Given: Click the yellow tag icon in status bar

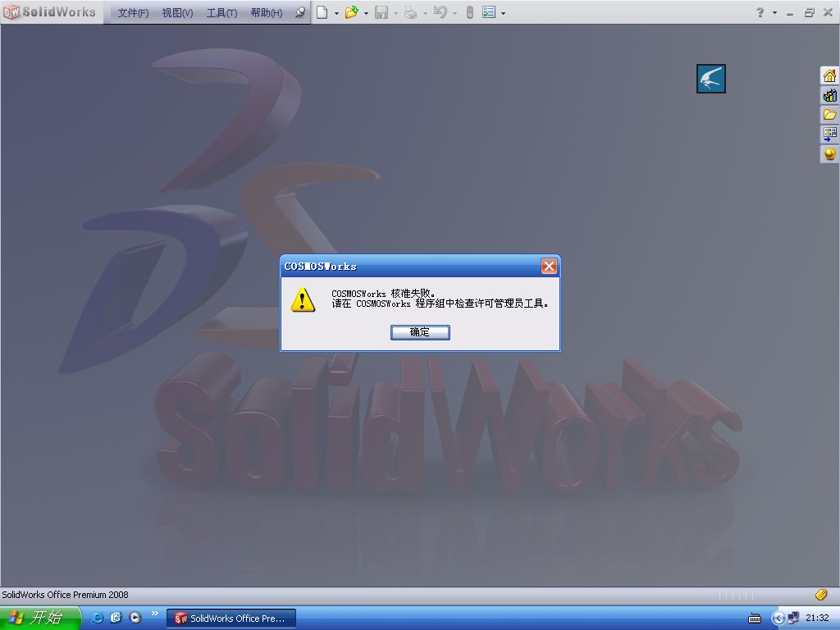Looking at the screenshot, I should coord(820,595).
